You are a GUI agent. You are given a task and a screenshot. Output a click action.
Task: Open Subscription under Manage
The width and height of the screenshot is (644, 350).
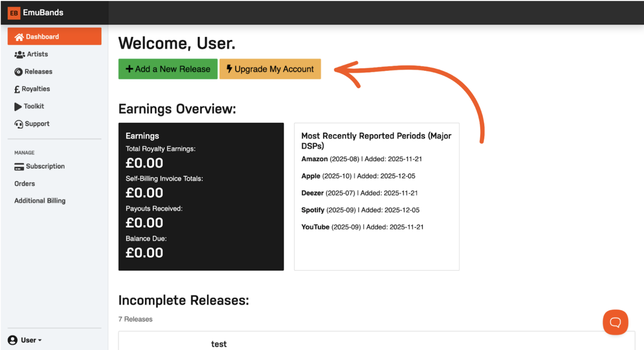coord(45,166)
